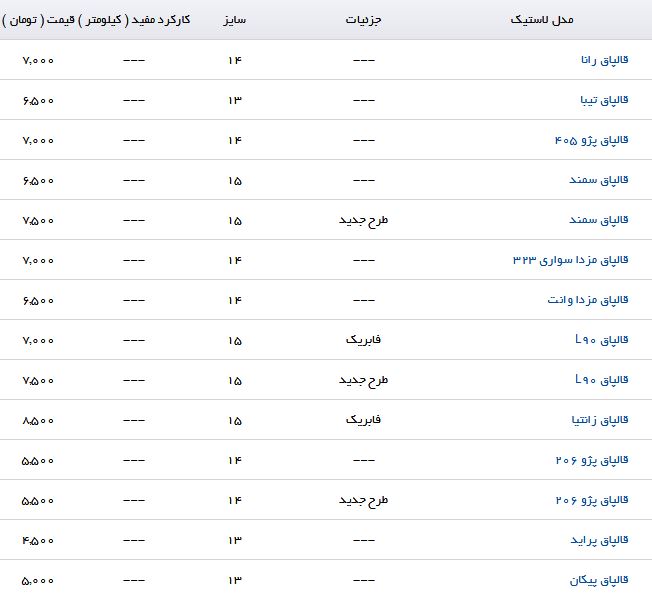Screen dimensions: 652x605
Task: Select price ۶,۵۰۰ in the تیبا row
Action: coord(38,101)
